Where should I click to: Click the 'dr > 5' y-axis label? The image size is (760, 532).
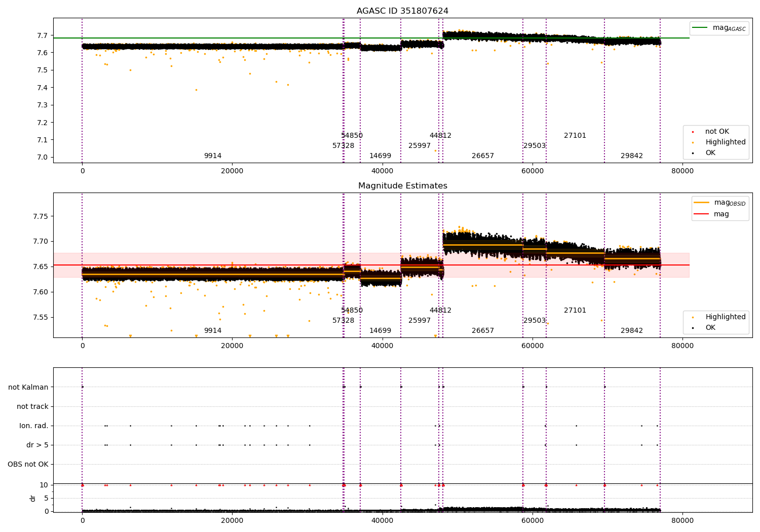[x=37, y=445]
